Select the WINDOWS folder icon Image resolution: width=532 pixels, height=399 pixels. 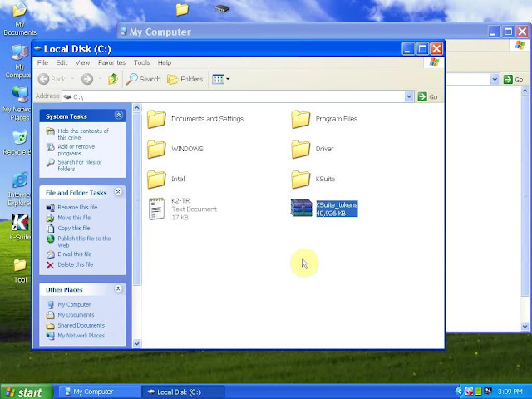click(156, 150)
